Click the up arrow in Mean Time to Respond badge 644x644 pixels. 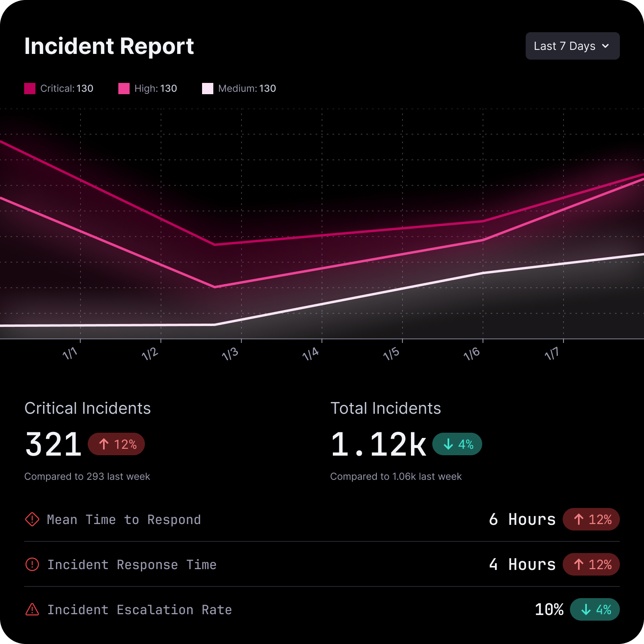(x=579, y=519)
